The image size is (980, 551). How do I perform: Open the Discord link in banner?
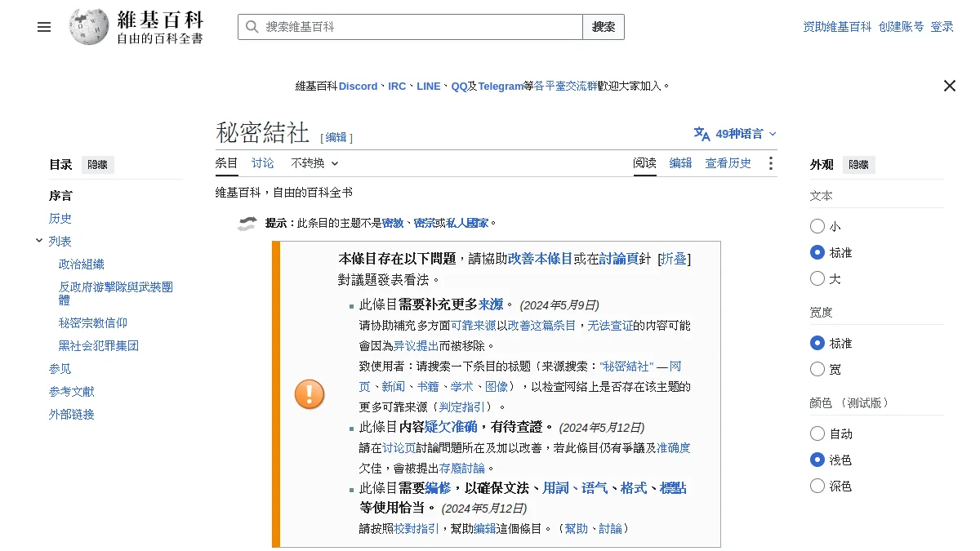359,86
